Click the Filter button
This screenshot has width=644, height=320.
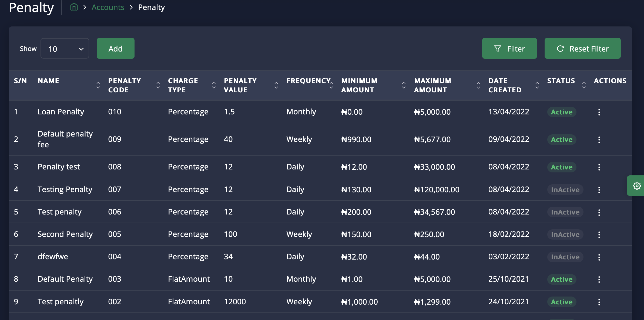click(509, 49)
